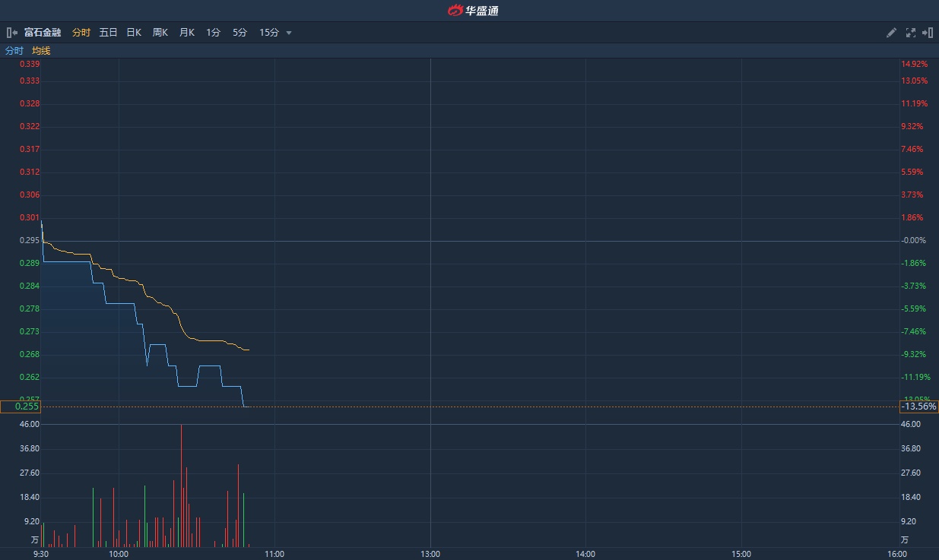Click the 富石金融 stock name
The width and height of the screenshot is (939, 560).
[43, 33]
